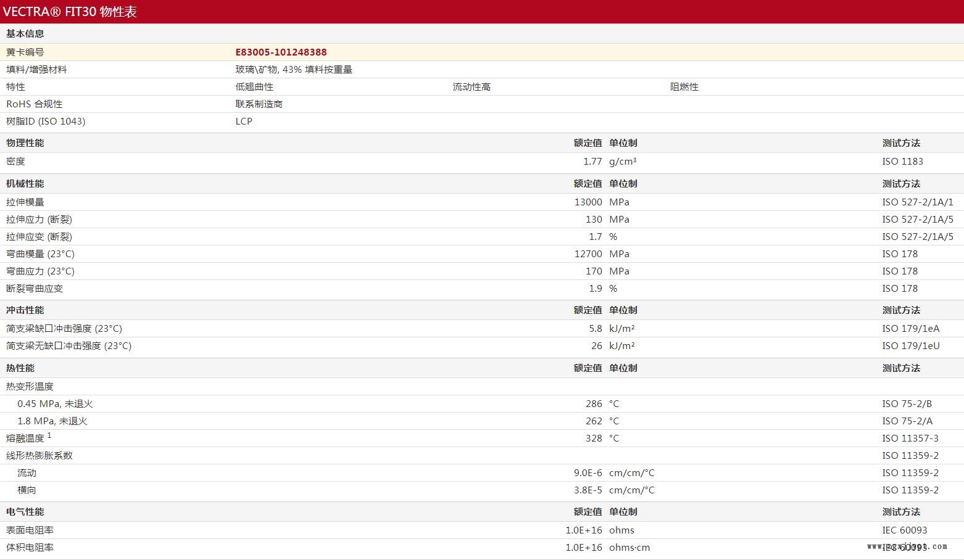Click the 阻燃性 feature text

[684, 87]
